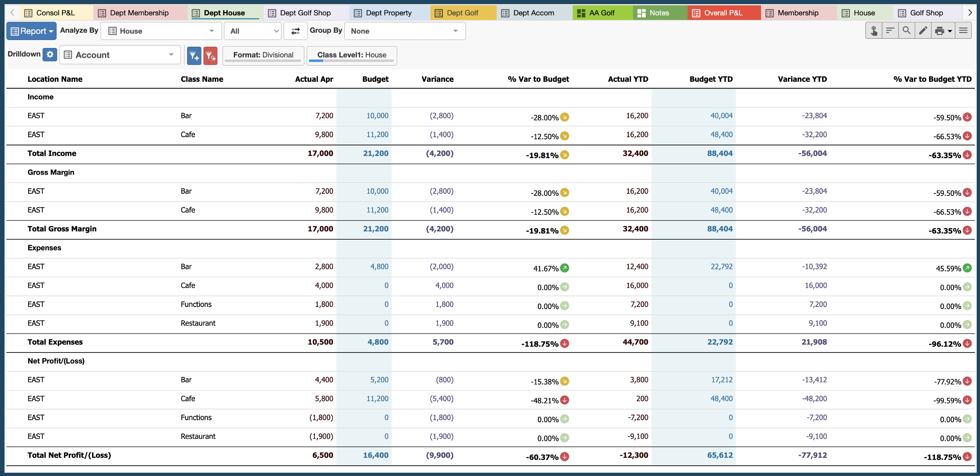Click the magnifier search icon

906,31
